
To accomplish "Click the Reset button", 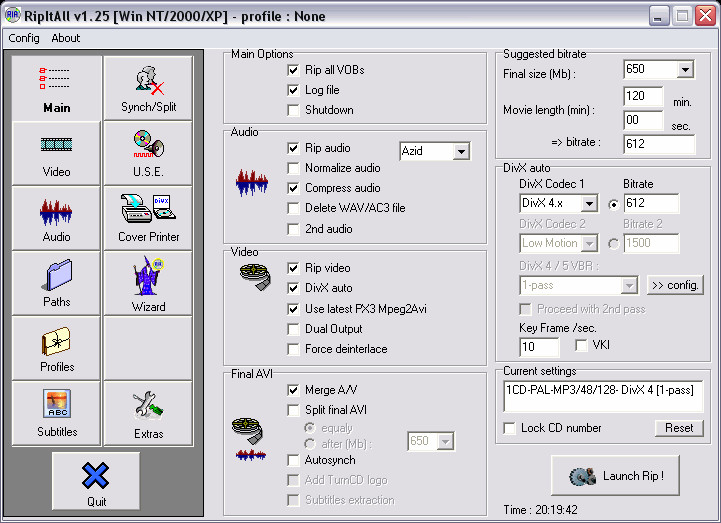I will [679, 428].
